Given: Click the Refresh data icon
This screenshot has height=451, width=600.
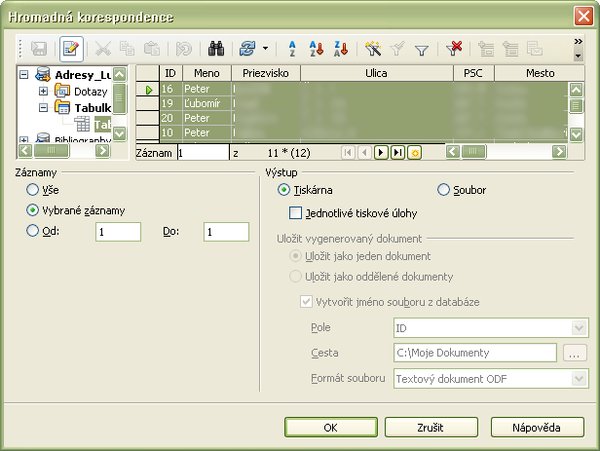Looking at the screenshot, I should tap(248, 49).
